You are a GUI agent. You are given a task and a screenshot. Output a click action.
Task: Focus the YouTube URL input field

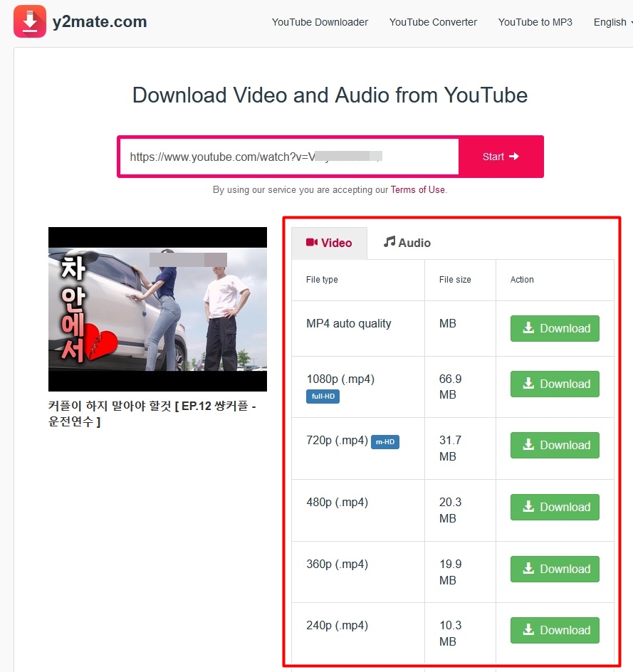[x=289, y=157]
